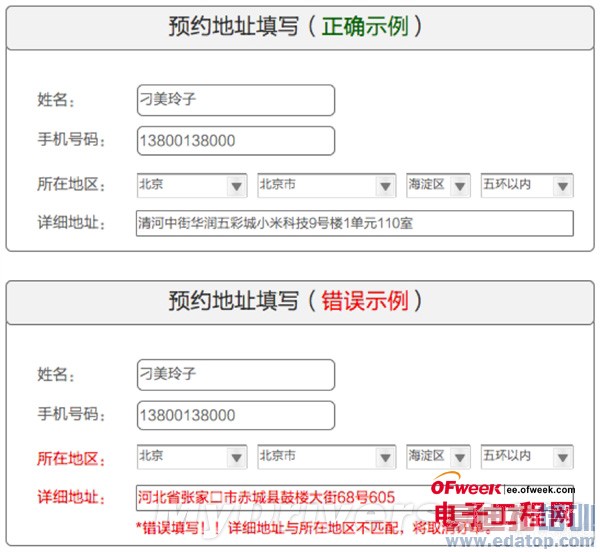Click the red 所在地区 label in the 错误示例 form
Image resolution: width=600 pixels, height=552 pixels.
tap(71, 458)
